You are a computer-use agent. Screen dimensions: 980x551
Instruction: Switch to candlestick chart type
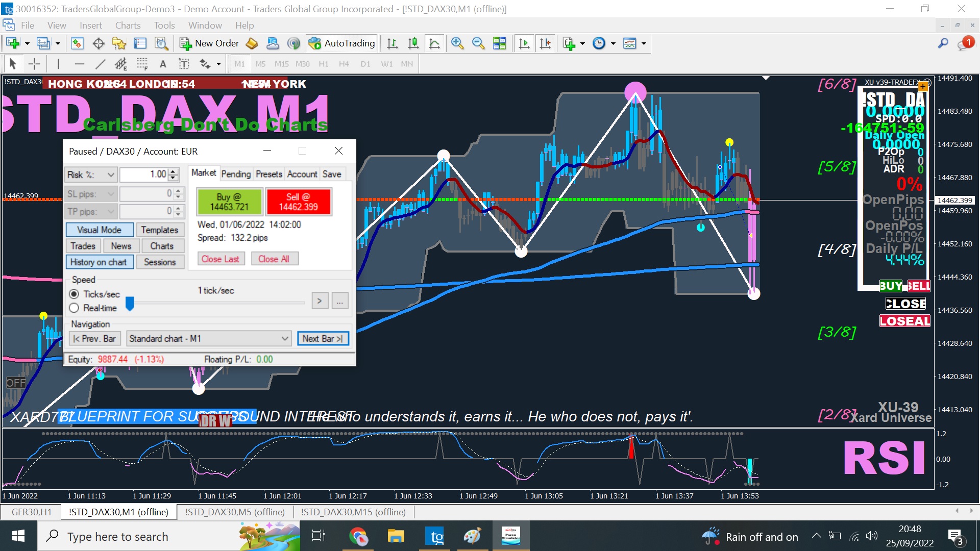click(x=413, y=43)
